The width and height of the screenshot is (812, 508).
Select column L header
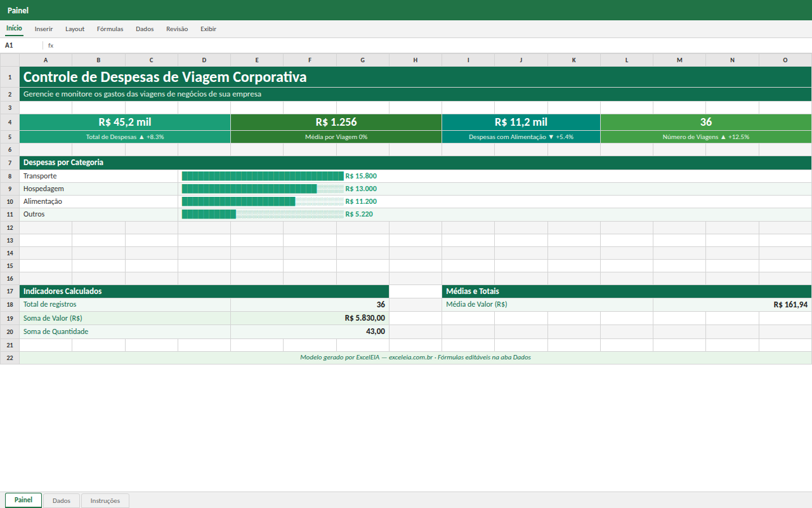click(627, 60)
